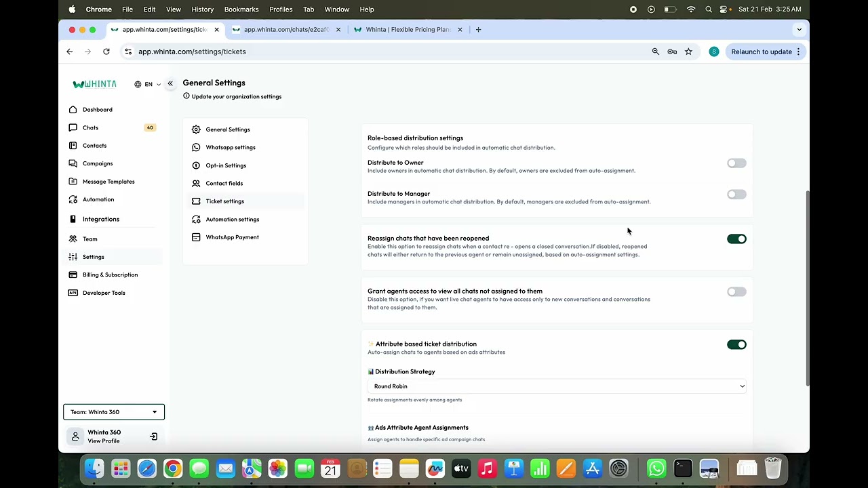The width and height of the screenshot is (868, 488).
Task: Reload the current page
Action: coord(106,52)
